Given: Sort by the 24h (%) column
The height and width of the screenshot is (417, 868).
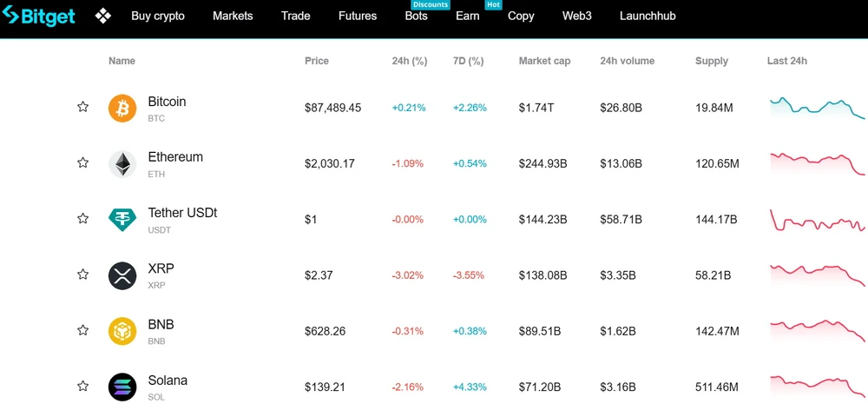Looking at the screenshot, I should (410, 61).
